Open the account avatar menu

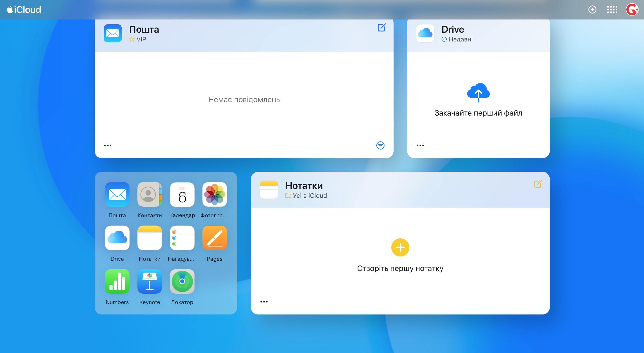[632, 10]
